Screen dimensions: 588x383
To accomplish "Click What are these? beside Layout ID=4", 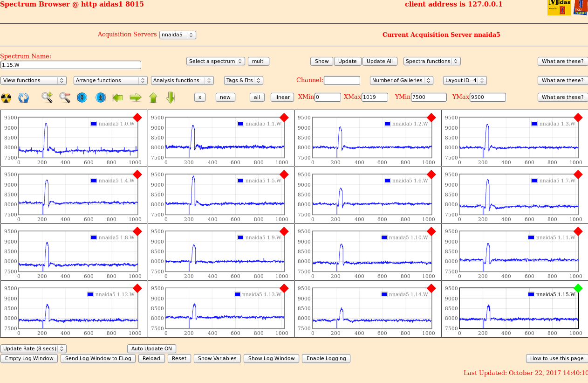I will tap(562, 80).
